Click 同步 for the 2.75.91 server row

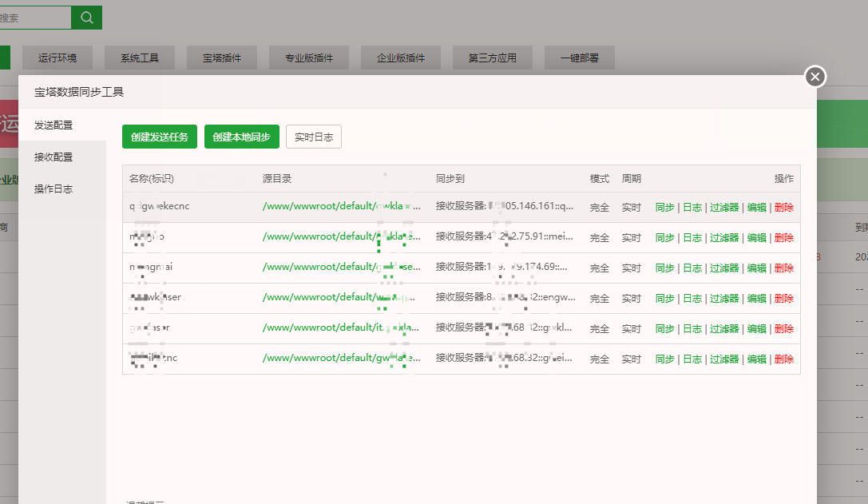coord(665,237)
